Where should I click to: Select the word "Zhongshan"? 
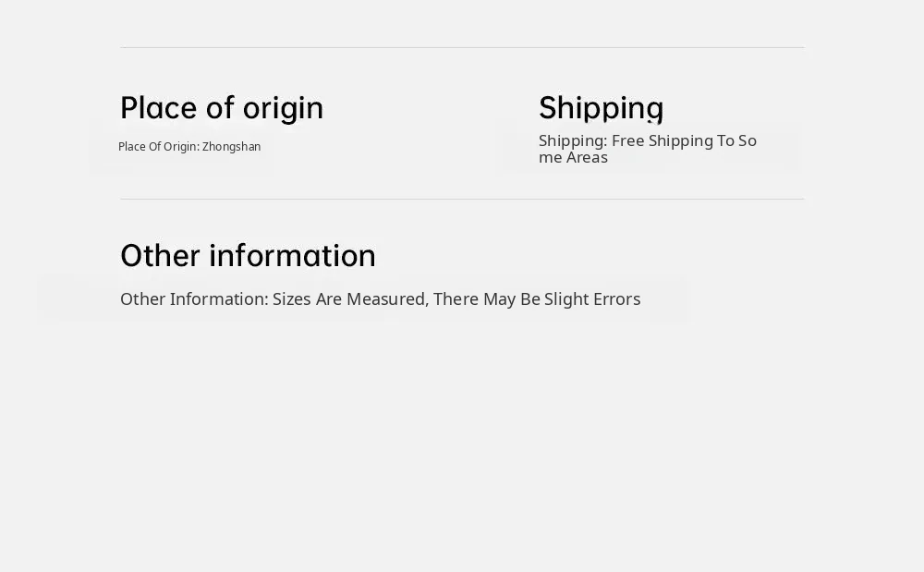click(x=231, y=147)
